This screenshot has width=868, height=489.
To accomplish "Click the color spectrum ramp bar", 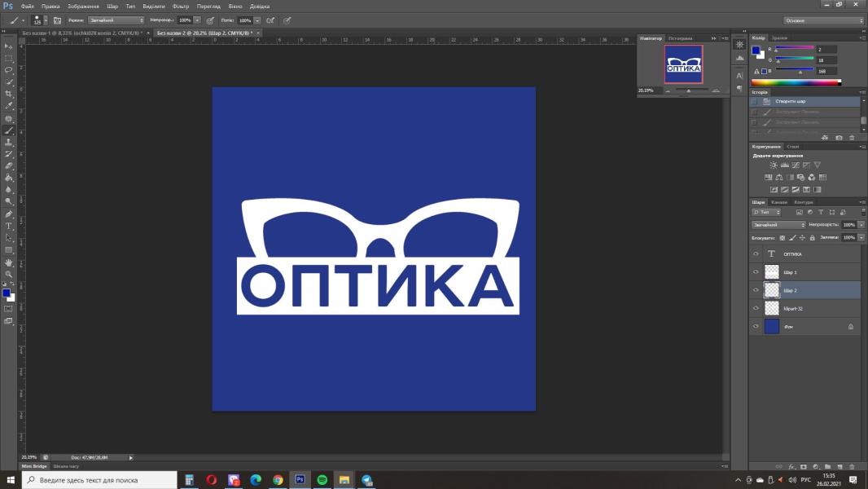I will (796, 82).
